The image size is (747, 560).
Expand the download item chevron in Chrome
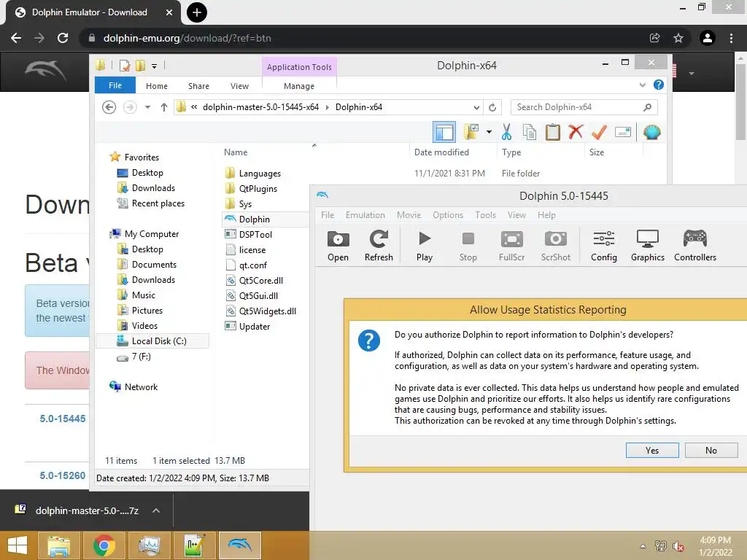(x=156, y=510)
